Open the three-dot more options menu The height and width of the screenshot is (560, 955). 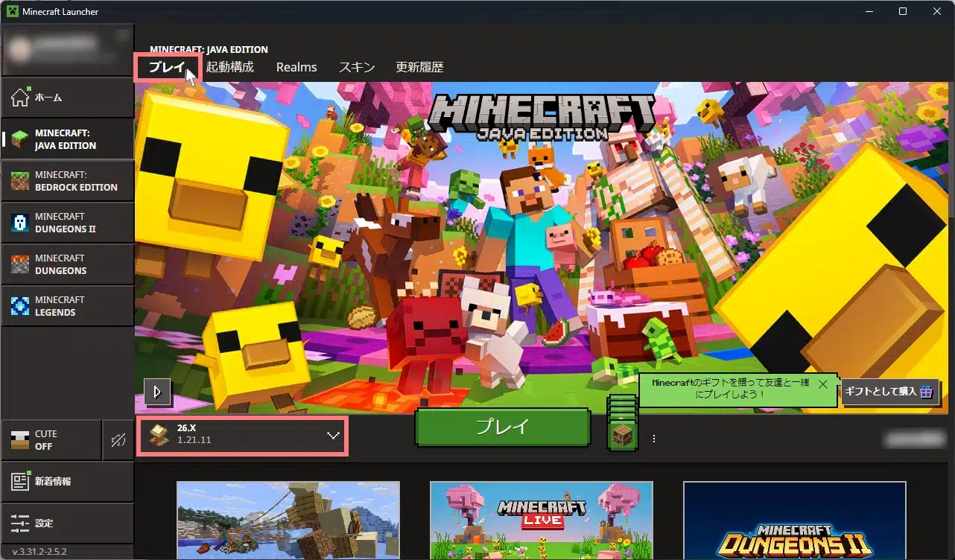tap(654, 439)
